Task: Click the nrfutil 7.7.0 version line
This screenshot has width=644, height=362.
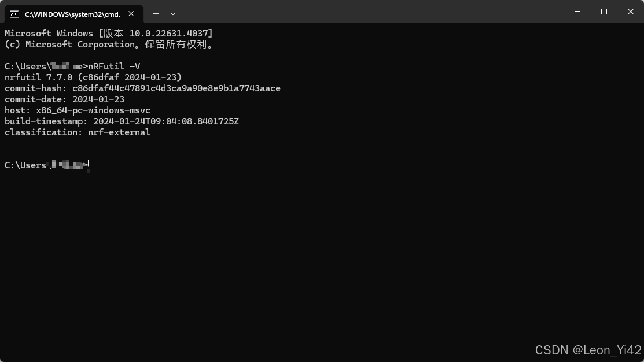Action: pos(93,77)
